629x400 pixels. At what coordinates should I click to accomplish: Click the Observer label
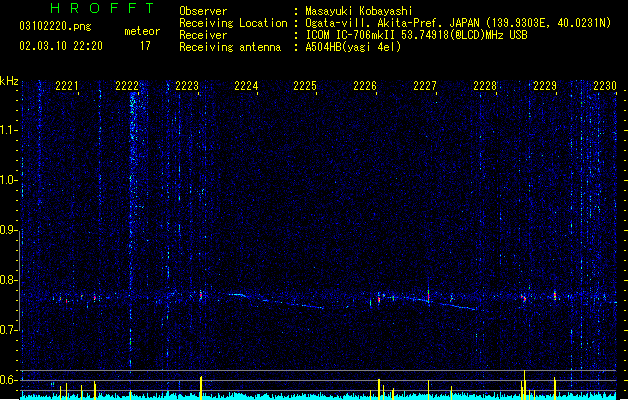tap(203, 11)
